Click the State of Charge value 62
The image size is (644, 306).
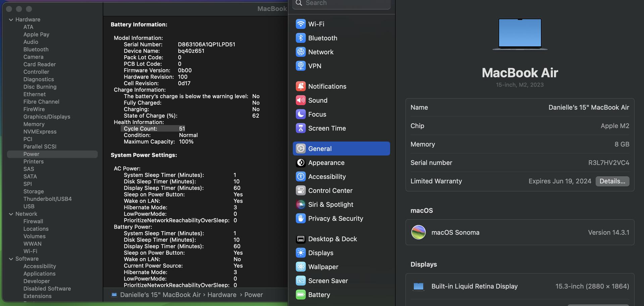[x=256, y=116]
